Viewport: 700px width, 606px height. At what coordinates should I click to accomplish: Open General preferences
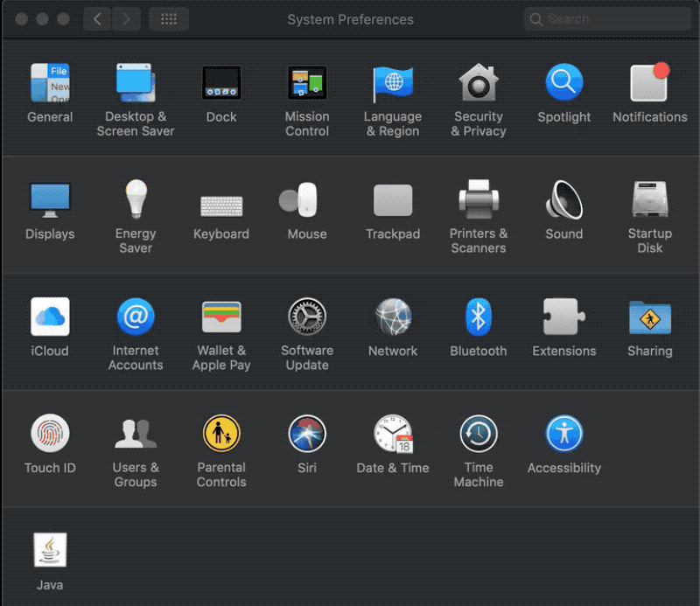[50, 83]
